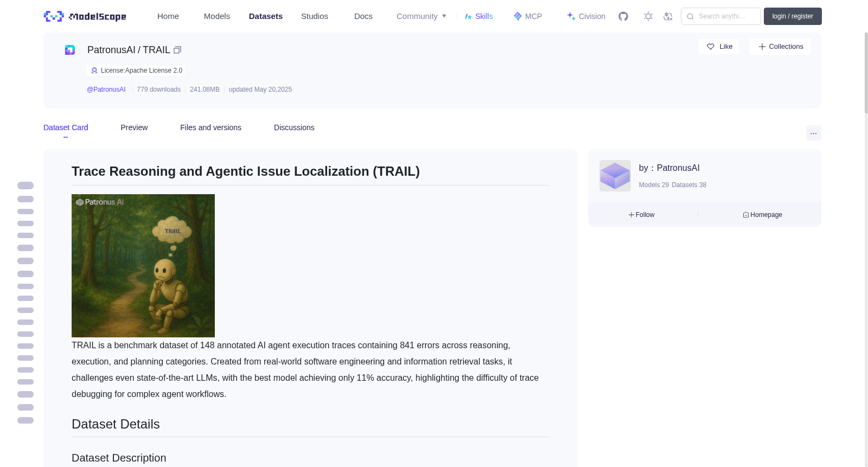Click the 'Trace Reasoning and Agentic Issue Localization' heading
This screenshot has width=868, height=467.
246,171
